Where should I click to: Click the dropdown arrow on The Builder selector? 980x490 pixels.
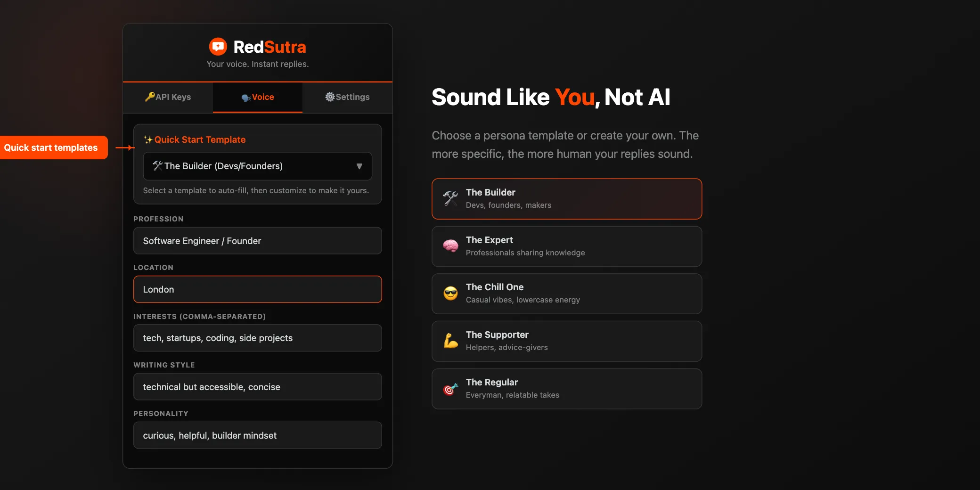pos(359,166)
